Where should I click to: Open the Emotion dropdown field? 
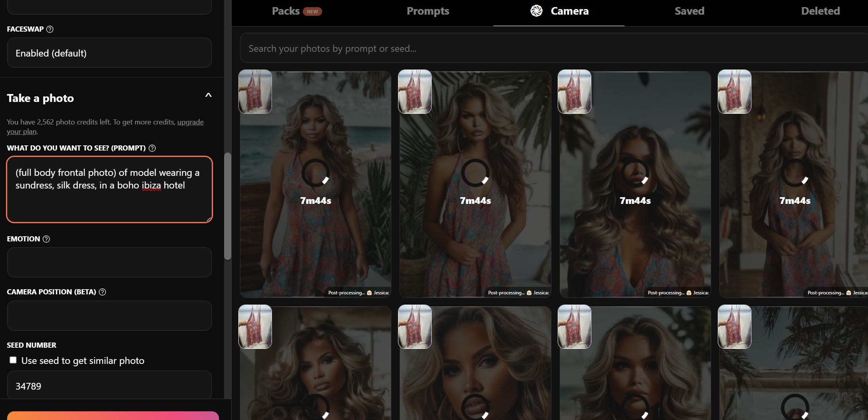109,262
